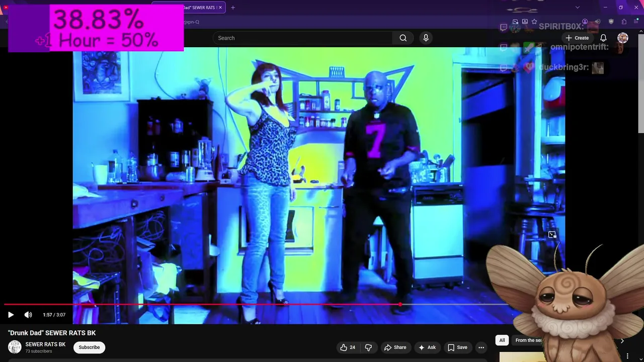
Task: Open the browser extensions puzzle icon
Action: coord(624,22)
